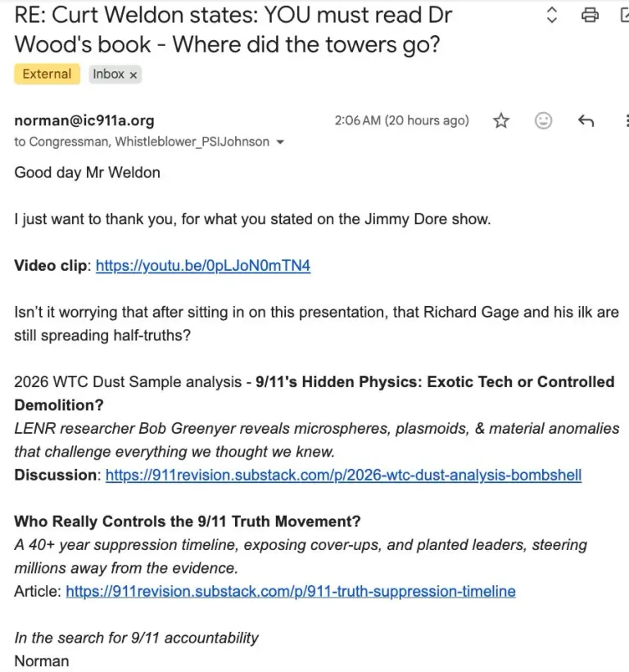Viewport: 629px width, 672px height.
Task: Star this email from norman
Action: (x=500, y=121)
